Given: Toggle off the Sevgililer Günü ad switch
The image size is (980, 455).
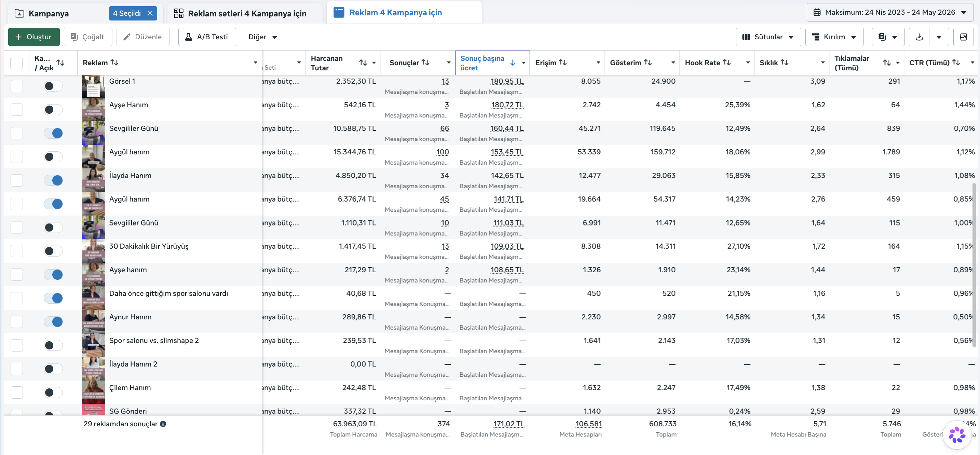Looking at the screenshot, I should coord(53,133).
